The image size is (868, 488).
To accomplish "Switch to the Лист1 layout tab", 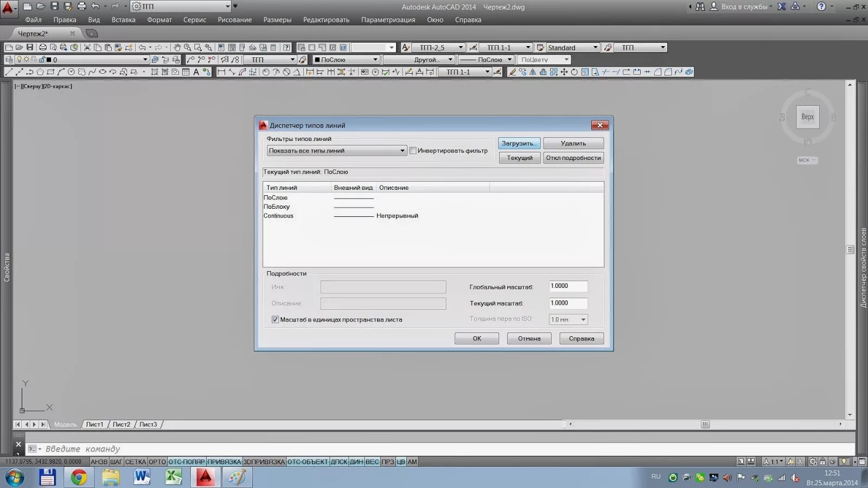I will [94, 425].
